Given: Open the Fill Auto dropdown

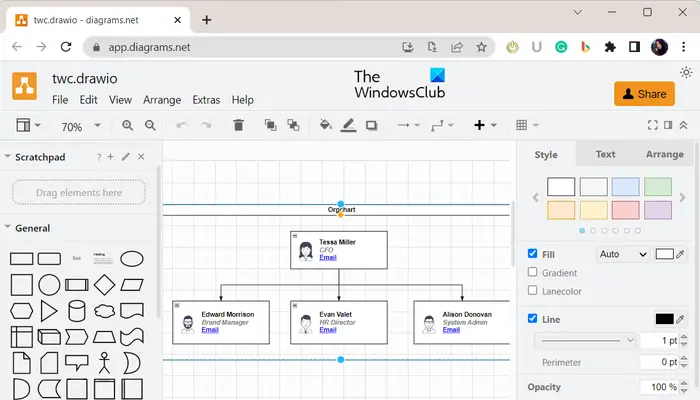Looking at the screenshot, I should click(623, 254).
